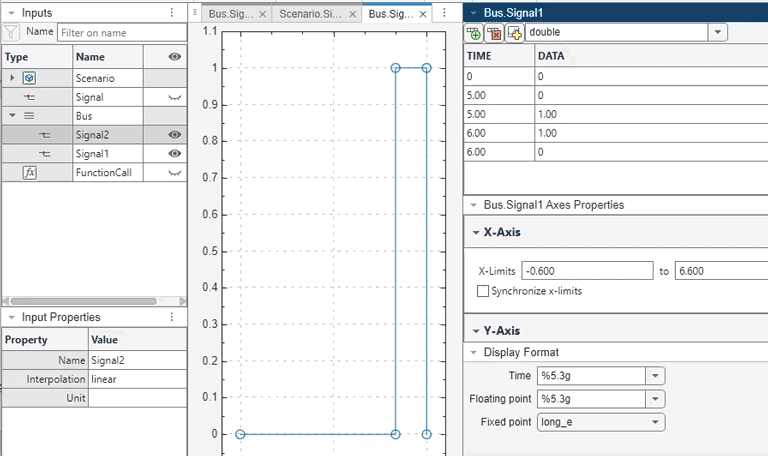Enable the Synchronize x-limits checkbox
768x456 pixels.
tap(484, 291)
